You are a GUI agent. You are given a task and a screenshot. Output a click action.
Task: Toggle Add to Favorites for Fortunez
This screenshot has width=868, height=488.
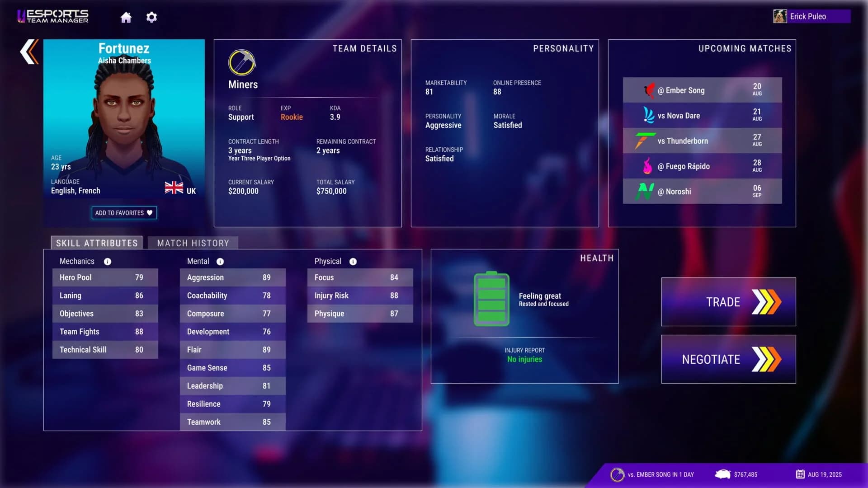click(x=123, y=213)
